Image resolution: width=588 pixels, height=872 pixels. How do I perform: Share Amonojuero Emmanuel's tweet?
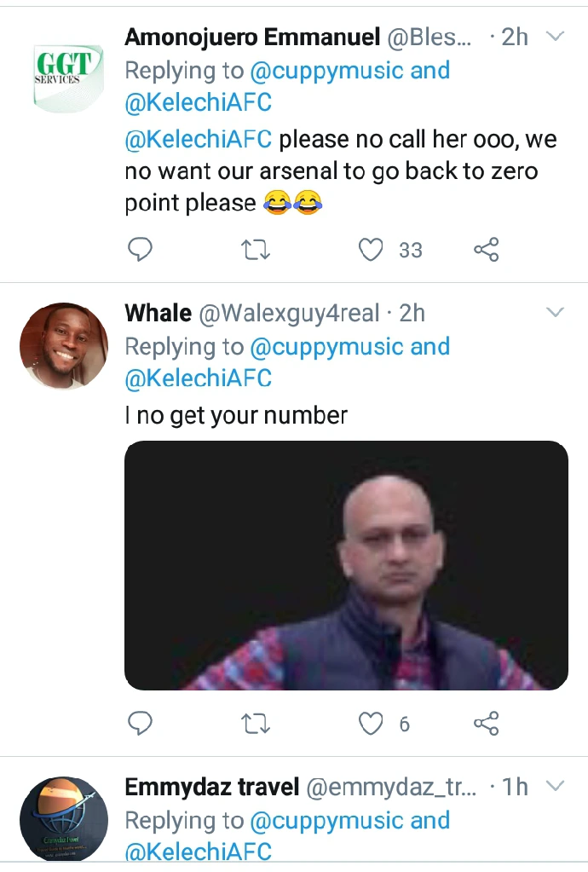click(x=486, y=250)
